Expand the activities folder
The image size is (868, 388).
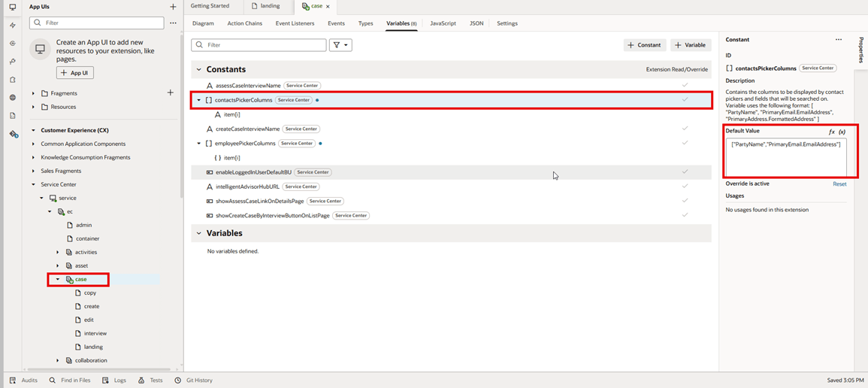(x=58, y=253)
